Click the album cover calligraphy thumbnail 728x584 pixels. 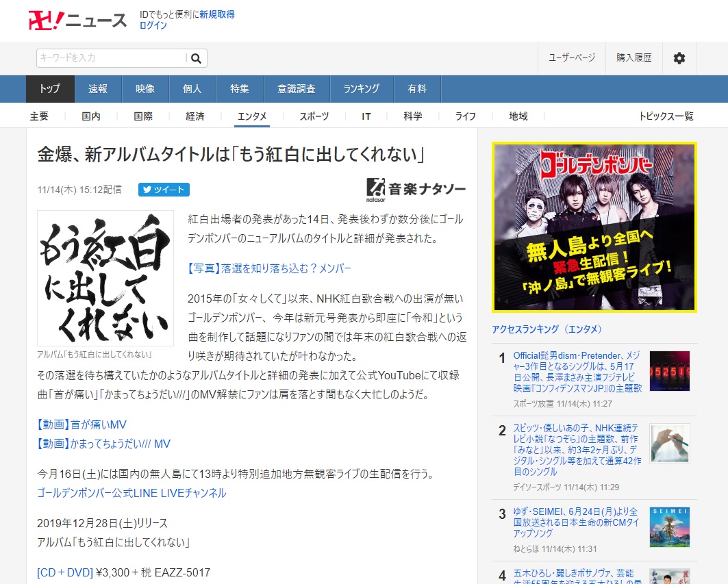(x=105, y=278)
